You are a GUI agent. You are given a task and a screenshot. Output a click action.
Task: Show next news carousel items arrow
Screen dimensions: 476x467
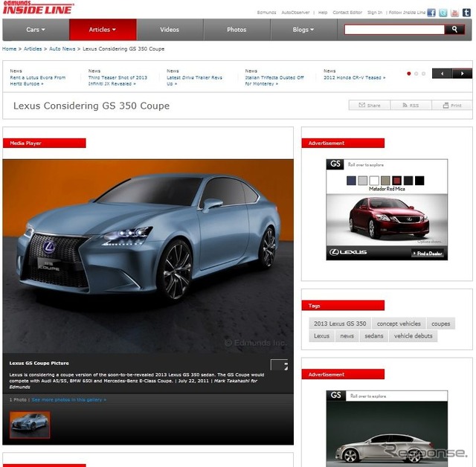tap(463, 74)
